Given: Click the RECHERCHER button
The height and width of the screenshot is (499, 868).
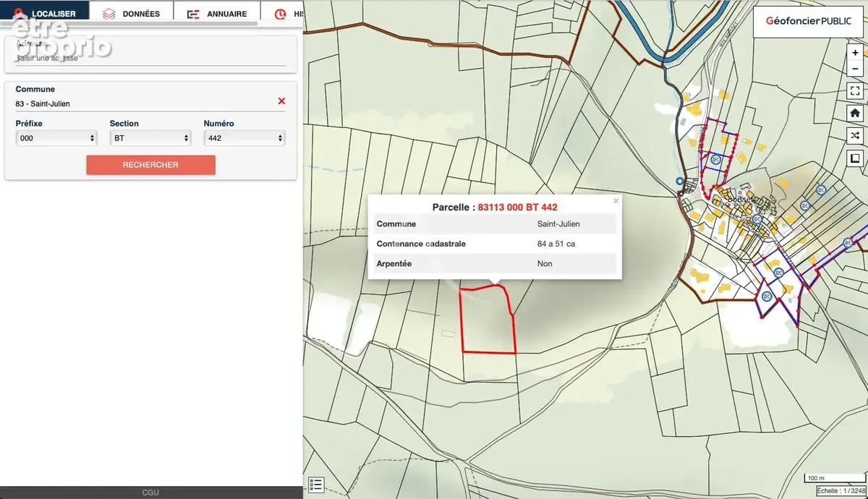Looking at the screenshot, I should coord(150,165).
